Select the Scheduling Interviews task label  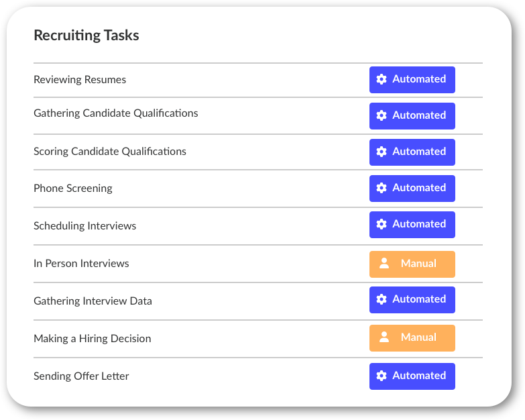(84, 225)
